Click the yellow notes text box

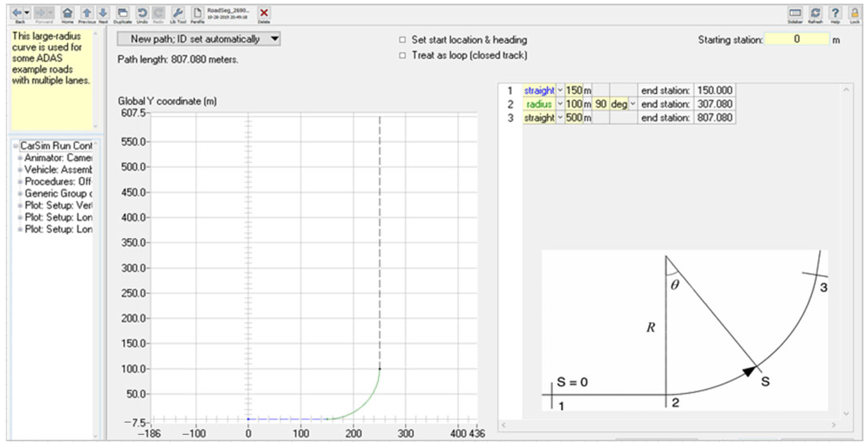pyautogui.click(x=52, y=79)
